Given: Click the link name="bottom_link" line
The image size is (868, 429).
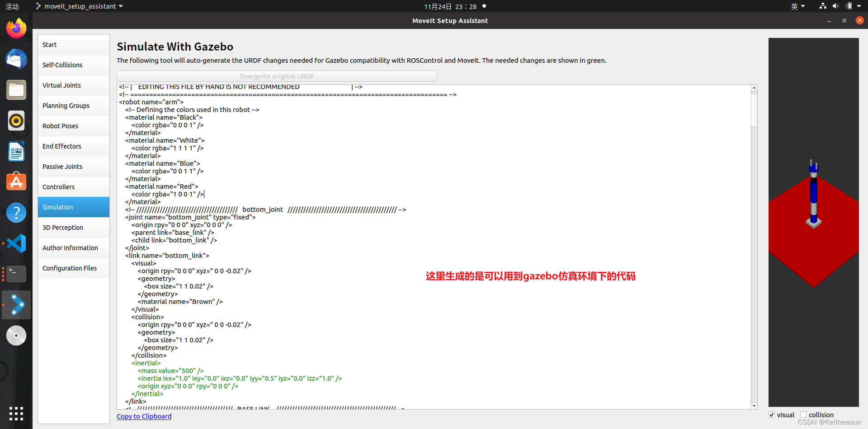Looking at the screenshot, I should pos(167,256).
